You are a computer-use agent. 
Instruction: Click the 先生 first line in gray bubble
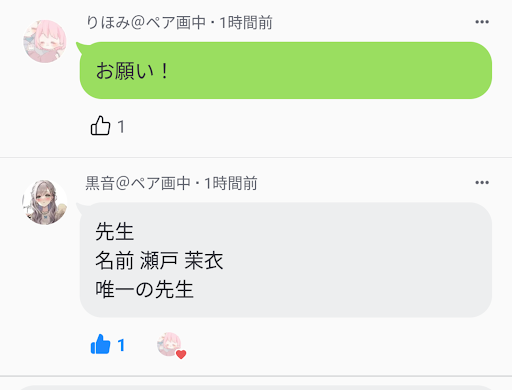pos(115,232)
